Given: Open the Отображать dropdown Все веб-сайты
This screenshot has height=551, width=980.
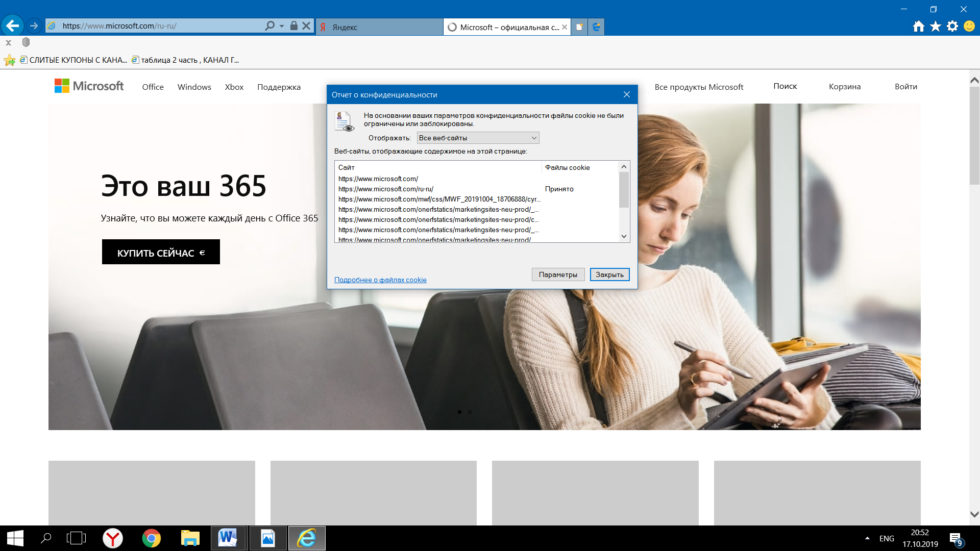Looking at the screenshot, I should (x=478, y=138).
